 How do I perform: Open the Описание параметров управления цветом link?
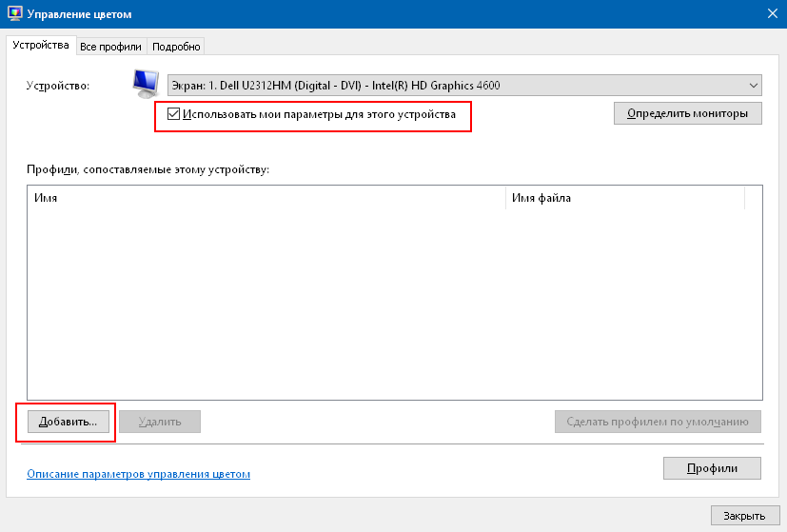coord(138,473)
